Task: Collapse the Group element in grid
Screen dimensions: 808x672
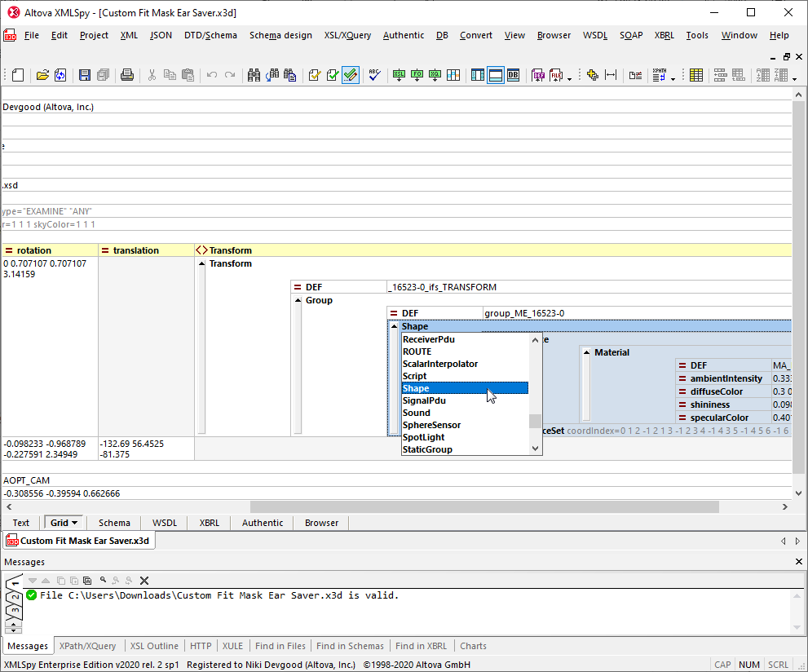Action: tap(298, 301)
